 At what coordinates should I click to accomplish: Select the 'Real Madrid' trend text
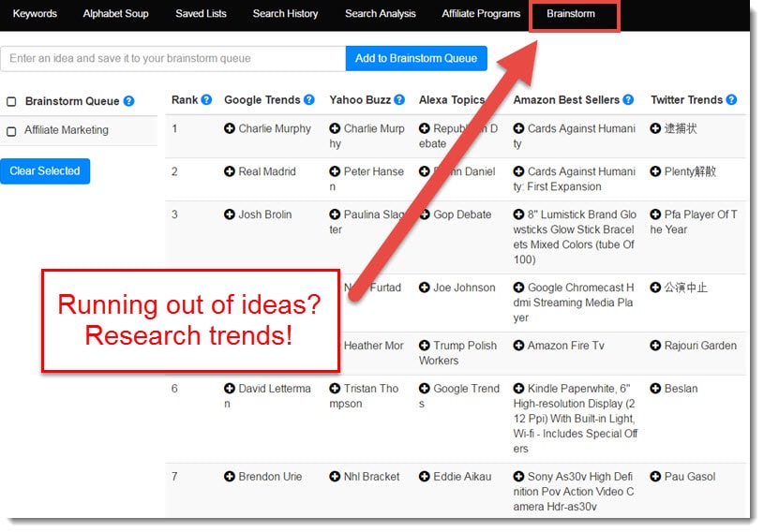pos(267,171)
